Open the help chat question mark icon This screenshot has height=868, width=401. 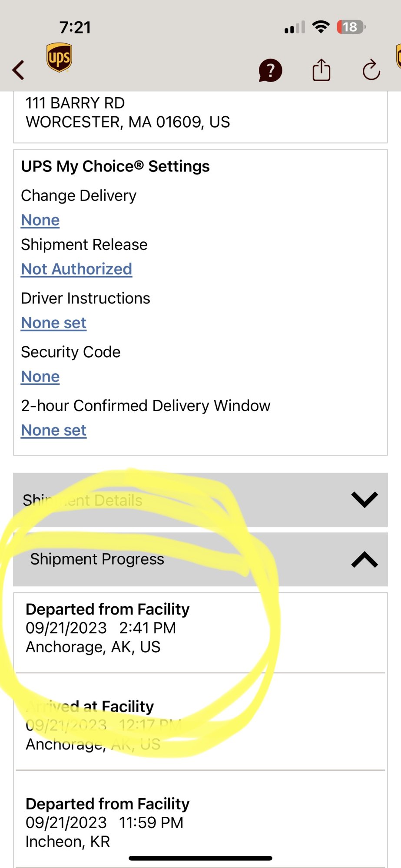pyautogui.click(x=270, y=70)
